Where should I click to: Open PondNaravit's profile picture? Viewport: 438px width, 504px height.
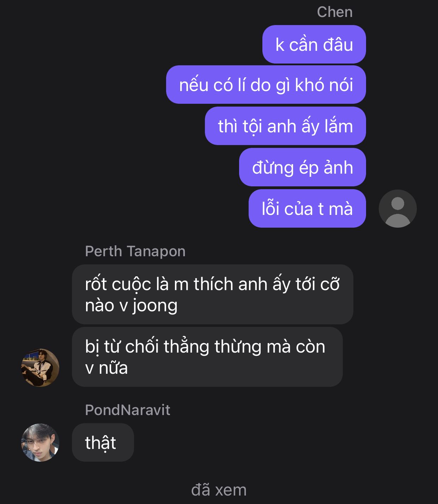(40, 443)
